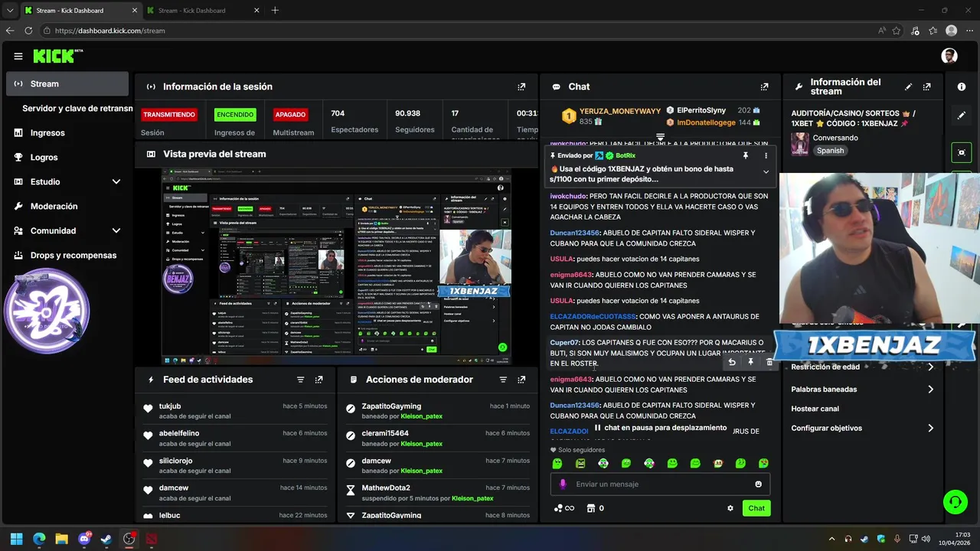
Task: Open Microsoft Edge from the taskbar
Action: coord(39,539)
